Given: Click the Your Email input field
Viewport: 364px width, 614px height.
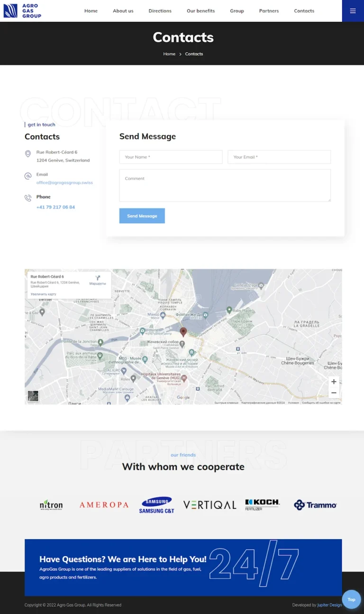Looking at the screenshot, I should click(x=279, y=157).
